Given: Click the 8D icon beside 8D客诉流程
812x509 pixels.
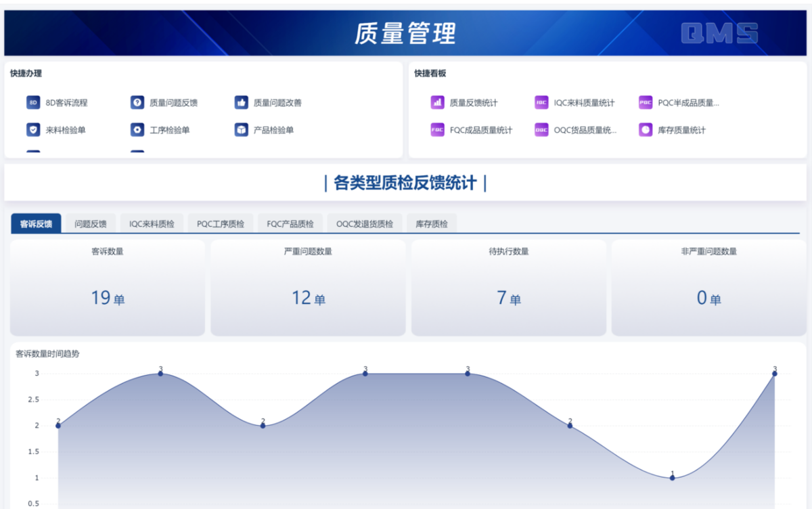Looking at the screenshot, I should (x=33, y=103).
